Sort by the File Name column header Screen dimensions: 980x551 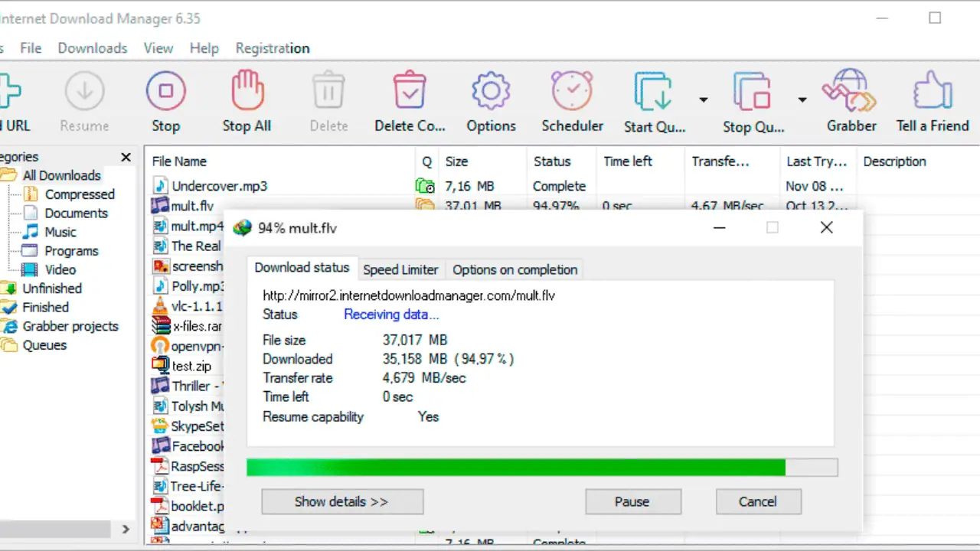(279, 161)
